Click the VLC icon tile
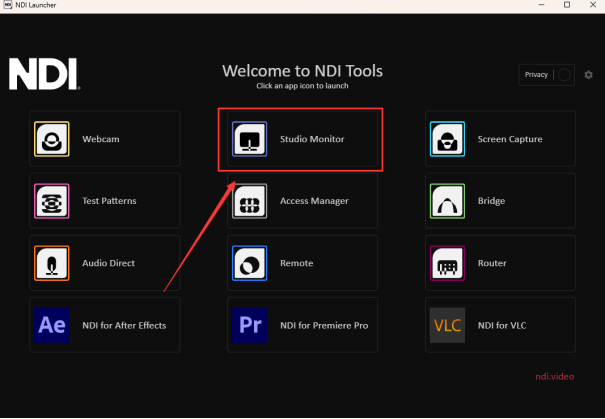Viewport: 605px width, 419px height. point(447,325)
